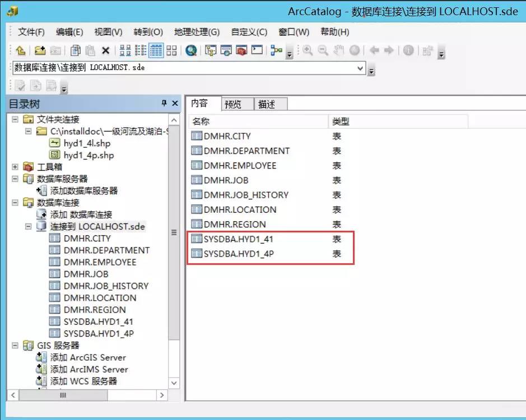Screen dimensions: 526x420
Task: Pin the 目录树 panel
Action: coord(164,103)
